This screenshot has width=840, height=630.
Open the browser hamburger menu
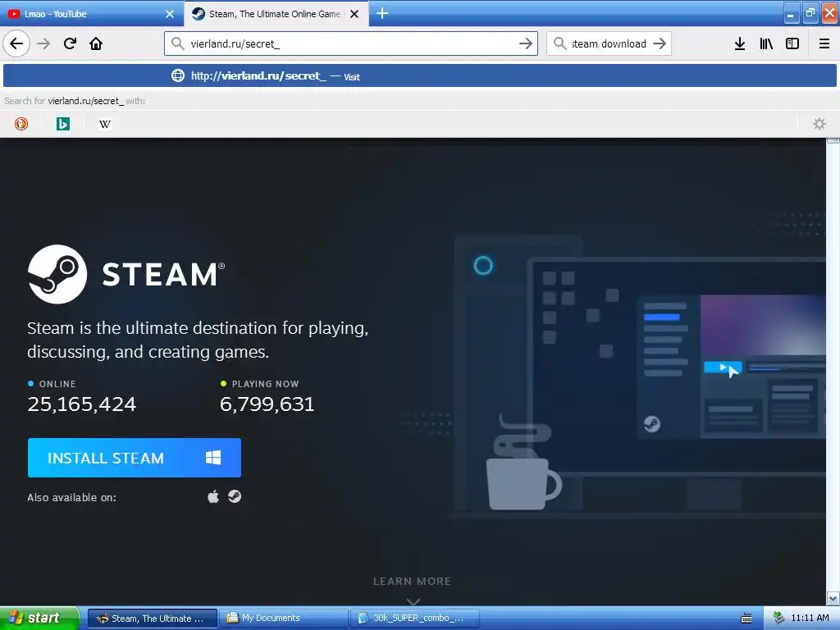[824, 43]
